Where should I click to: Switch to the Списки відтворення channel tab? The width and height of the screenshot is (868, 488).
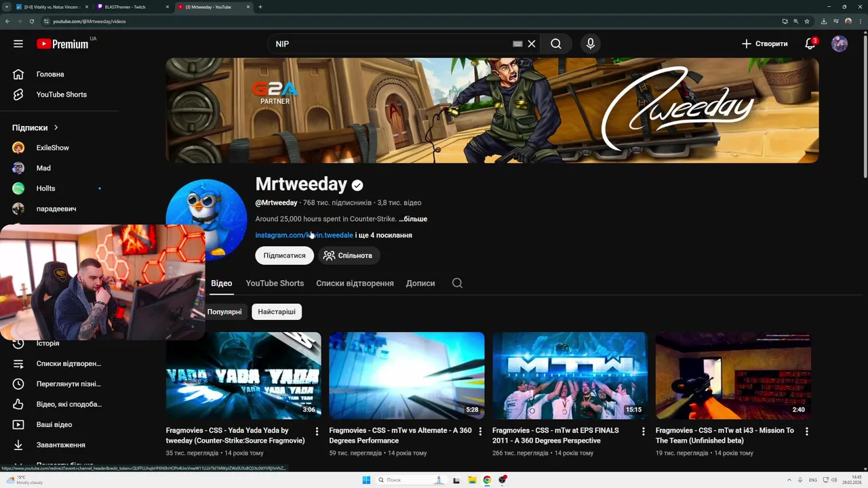[x=355, y=283]
